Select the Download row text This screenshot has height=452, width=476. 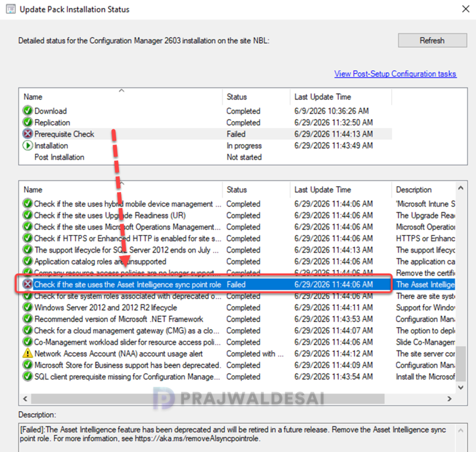click(x=50, y=111)
